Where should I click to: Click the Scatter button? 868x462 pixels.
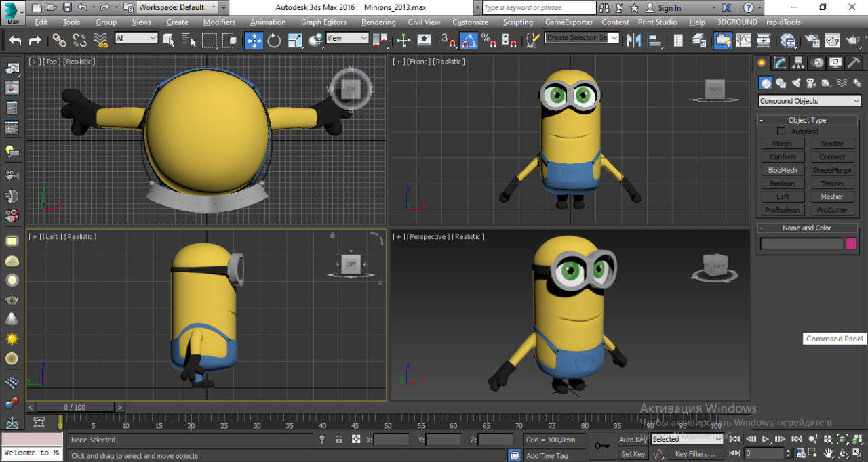832,144
